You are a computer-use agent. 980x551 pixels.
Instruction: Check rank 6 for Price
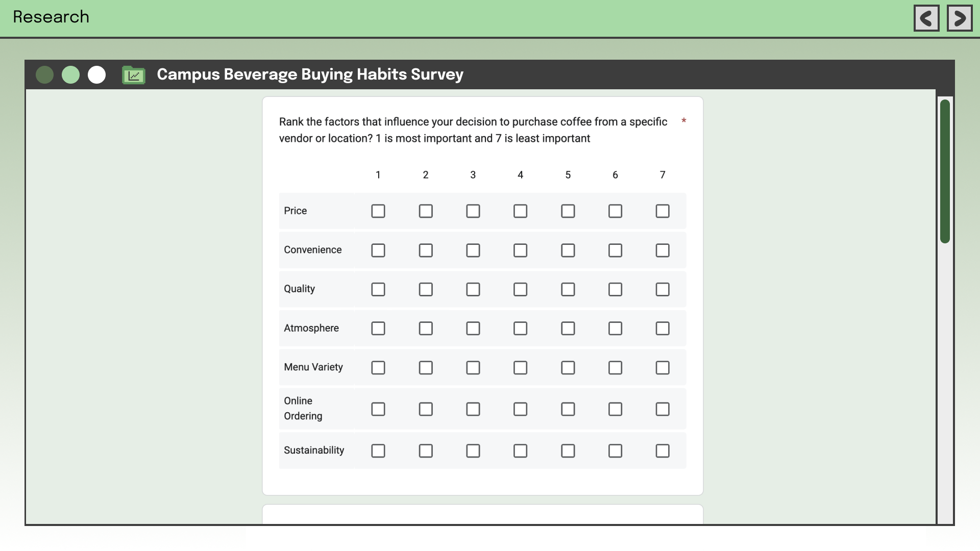coord(616,211)
